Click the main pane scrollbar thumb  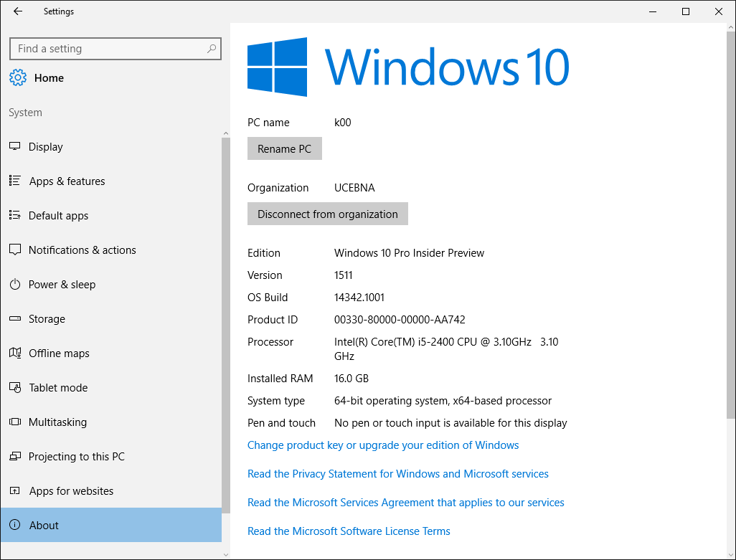[x=731, y=225]
